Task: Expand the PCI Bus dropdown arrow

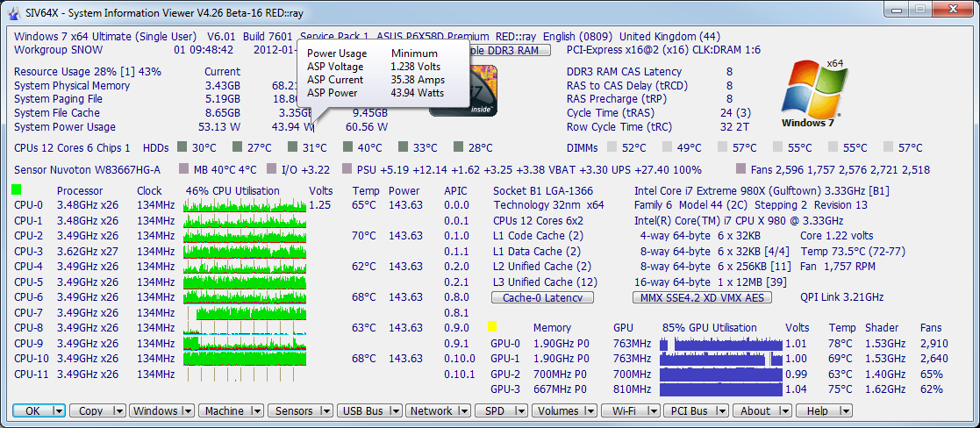Action: point(721,410)
